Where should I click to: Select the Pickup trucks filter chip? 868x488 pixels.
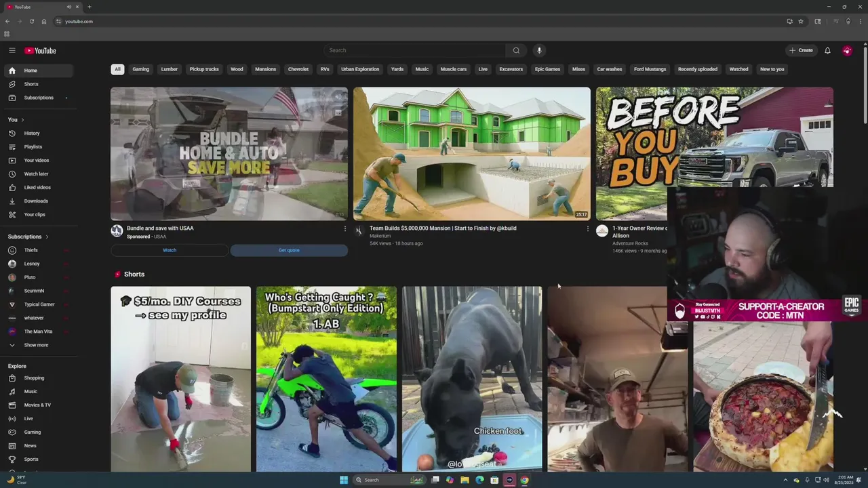pos(204,69)
